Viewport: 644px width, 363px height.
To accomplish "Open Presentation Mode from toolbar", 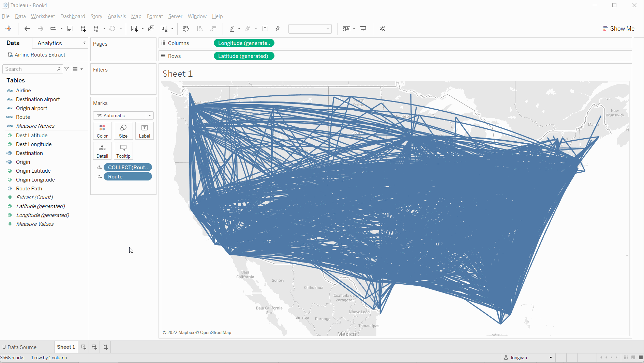I will point(363,29).
